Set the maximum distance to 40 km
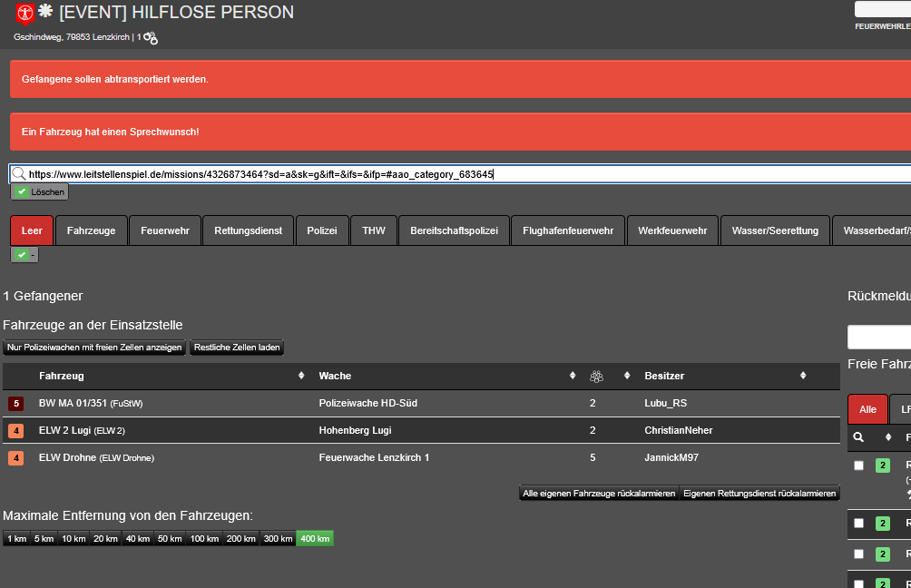Viewport: 911px width, 588px height. point(138,539)
